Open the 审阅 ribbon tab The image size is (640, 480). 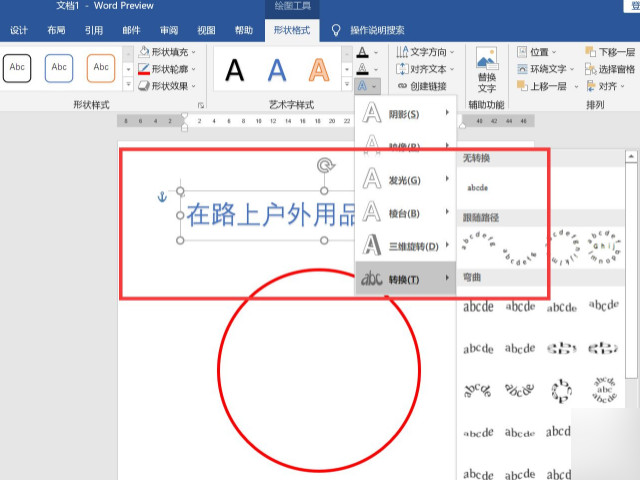(x=169, y=30)
